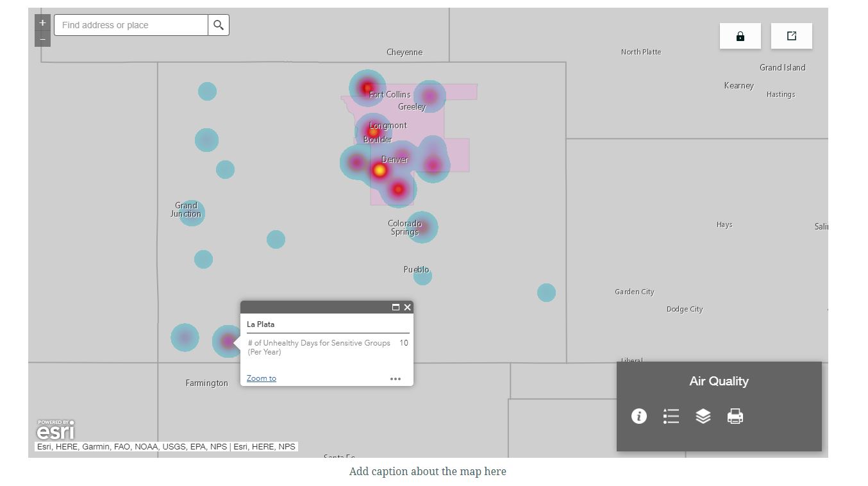This screenshot has height=486, width=868.
Task: Click the map caption placeholder text
Action: tap(428, 471)
